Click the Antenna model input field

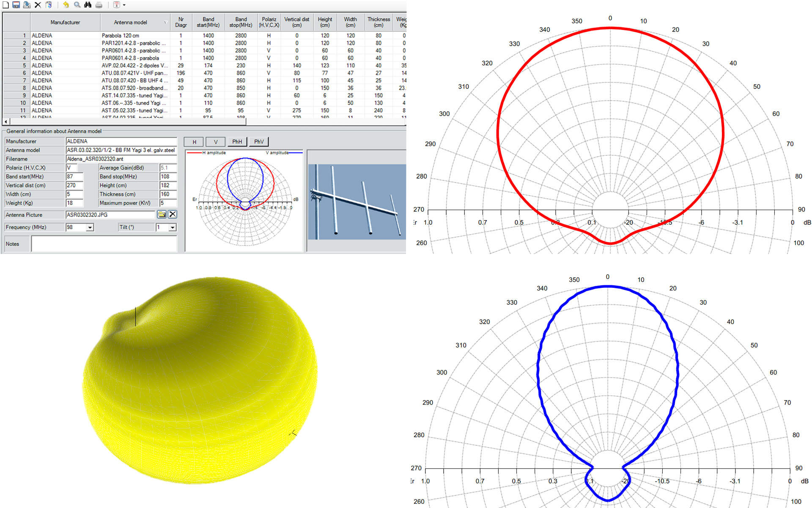[x=121, y=150]
